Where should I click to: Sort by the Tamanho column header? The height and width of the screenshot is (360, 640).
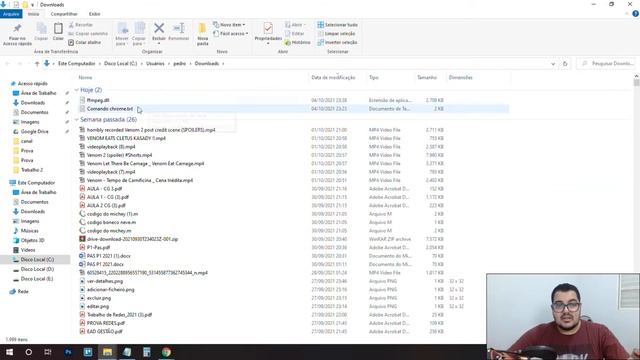coord(427,78)
